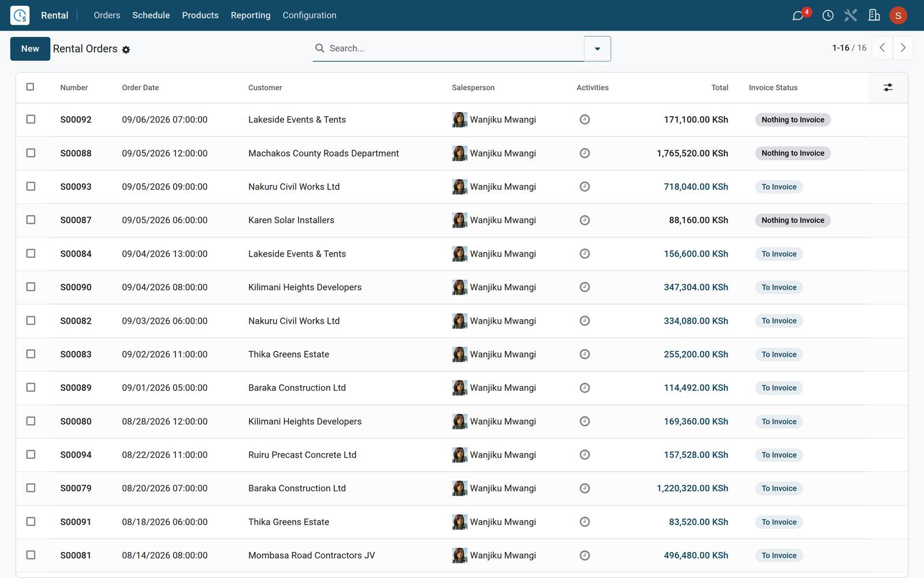Click the Nothing to Invoice badge for S00087
924x578 pixels.
click(792, 220)
